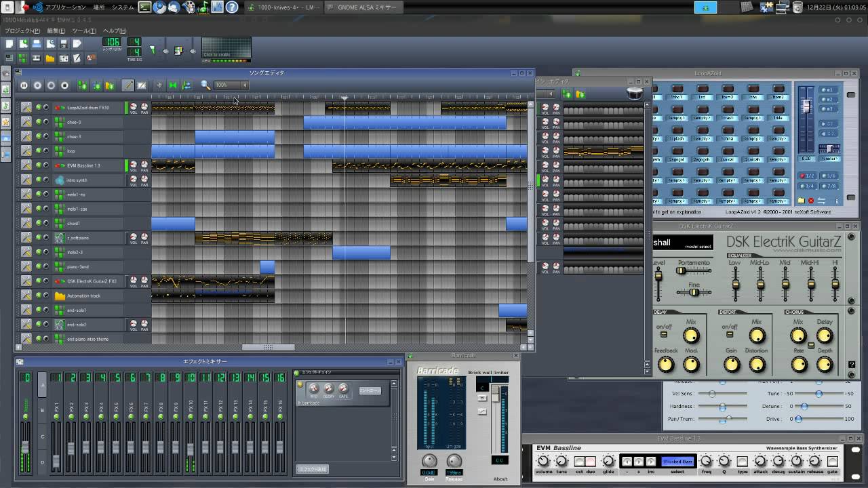868x488 pixels.
Task: Toggle the barricade effect enable LED
Action: pos(300,385)
